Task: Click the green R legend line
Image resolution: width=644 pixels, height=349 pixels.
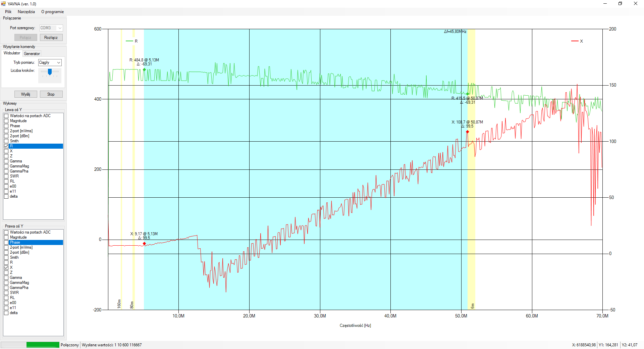Action: point(129,41)
